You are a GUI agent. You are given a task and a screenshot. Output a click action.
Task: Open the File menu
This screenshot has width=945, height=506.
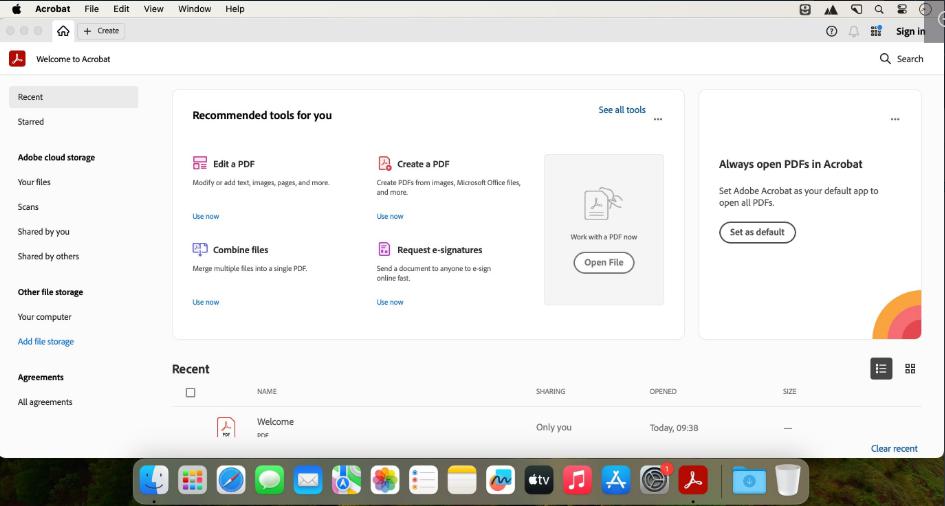click(x=92, y=9)
